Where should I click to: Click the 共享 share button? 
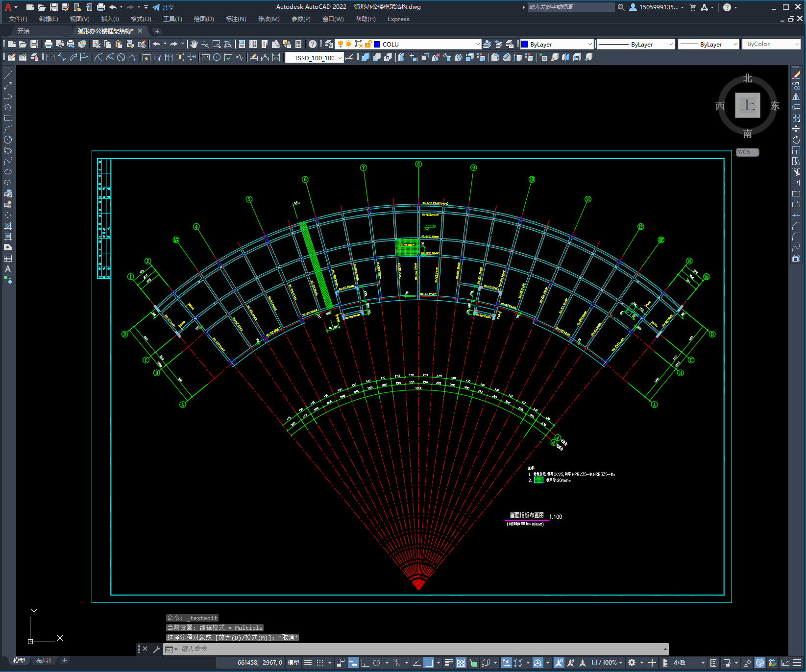163,7
